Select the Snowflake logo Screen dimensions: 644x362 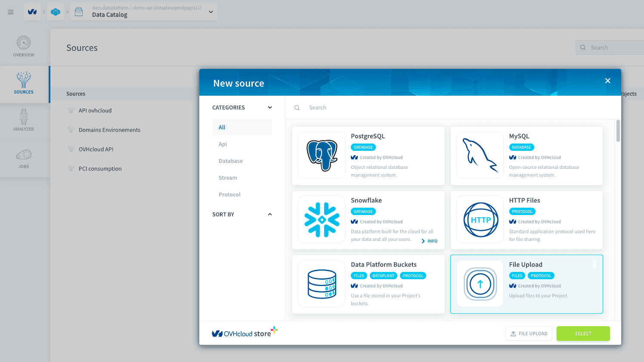click(322, 219)
